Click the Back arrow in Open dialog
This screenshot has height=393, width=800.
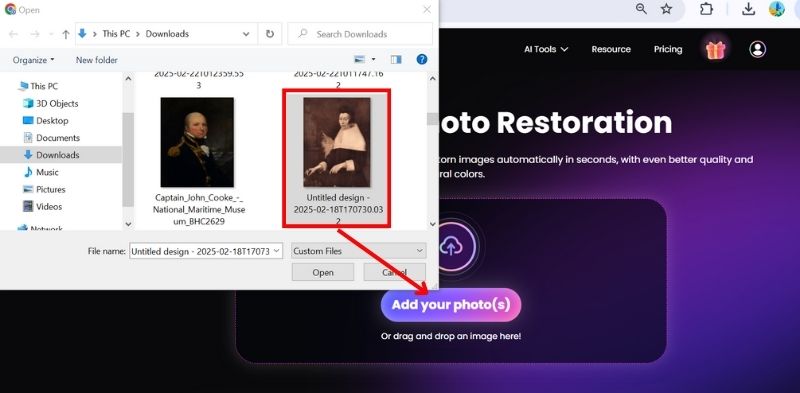pos(14,34)
